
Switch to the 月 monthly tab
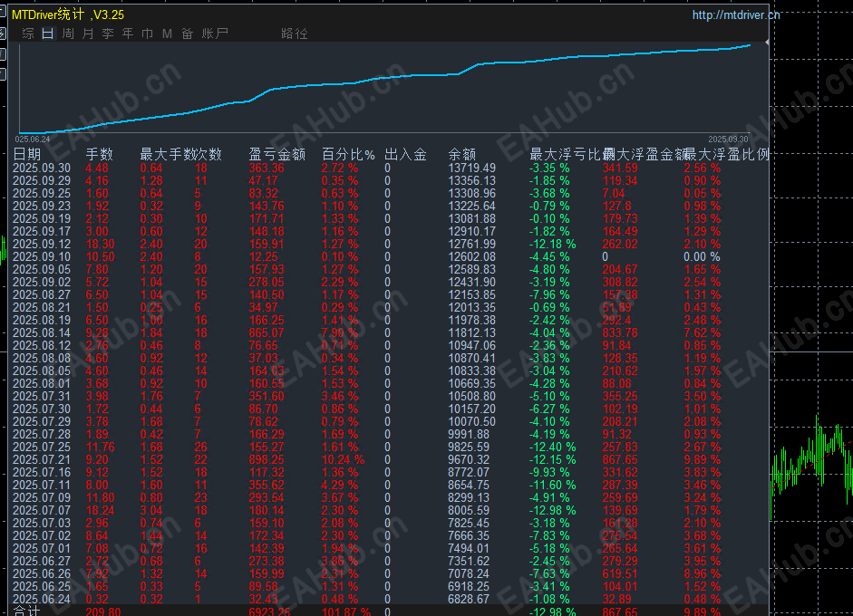click(88, 34)
